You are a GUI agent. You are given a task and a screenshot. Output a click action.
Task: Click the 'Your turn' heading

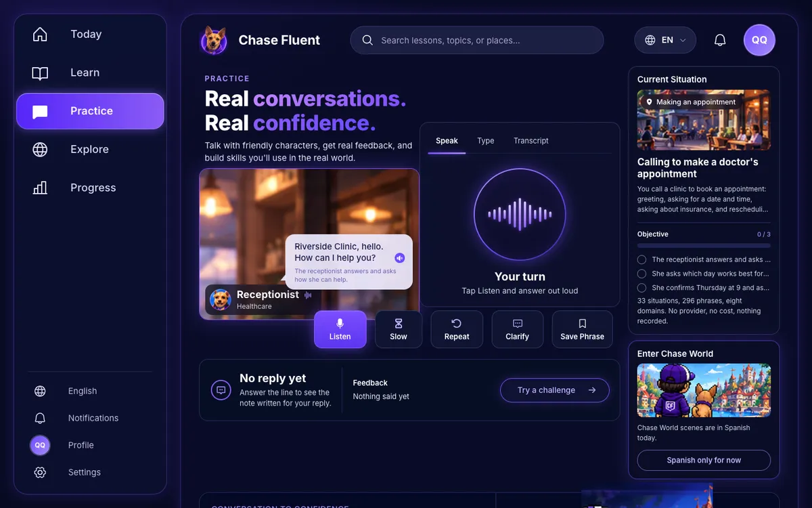click(520, 276)
